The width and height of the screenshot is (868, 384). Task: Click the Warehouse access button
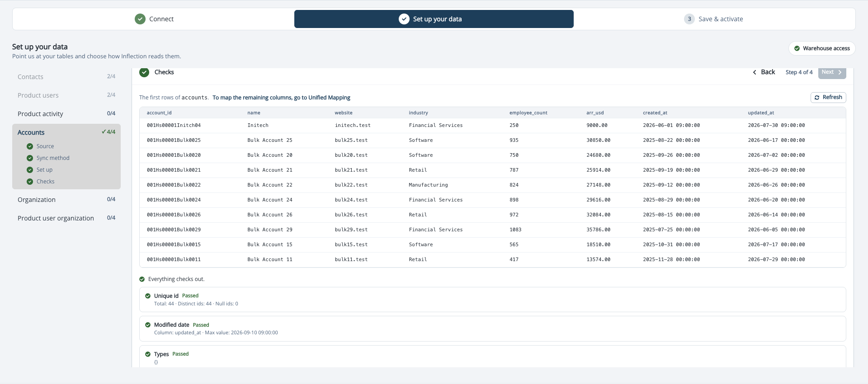(822, 48)
